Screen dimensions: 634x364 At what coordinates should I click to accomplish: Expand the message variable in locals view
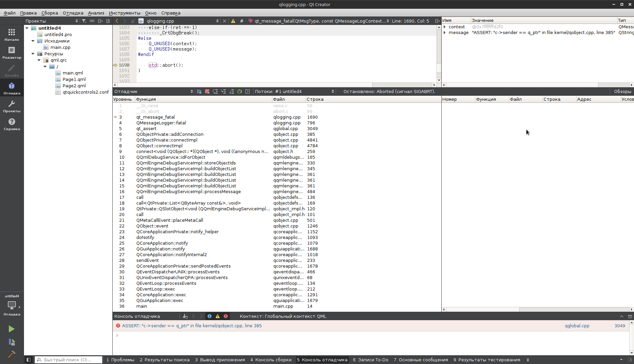[x=445, y=33]
